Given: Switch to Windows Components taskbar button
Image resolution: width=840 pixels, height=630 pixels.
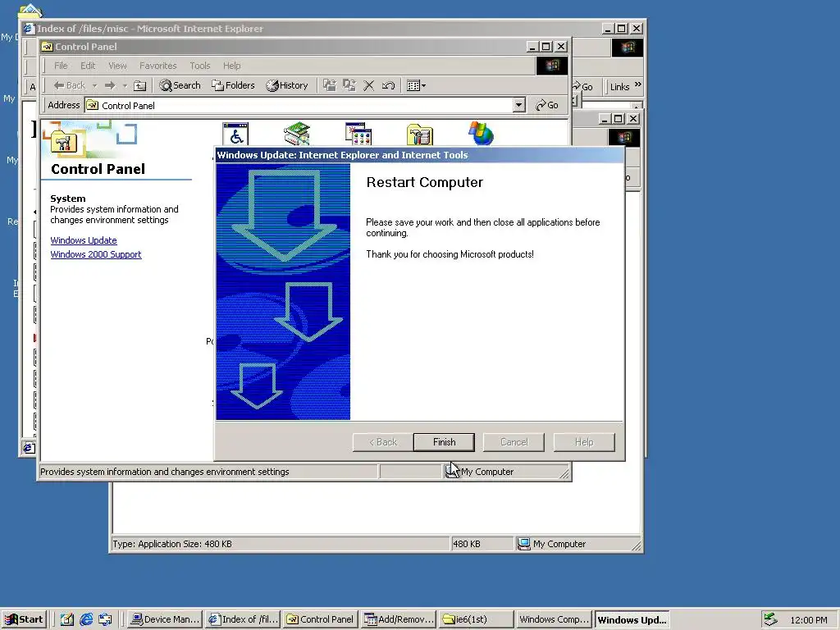Looking at the screenshot, I should click(554, 619).
